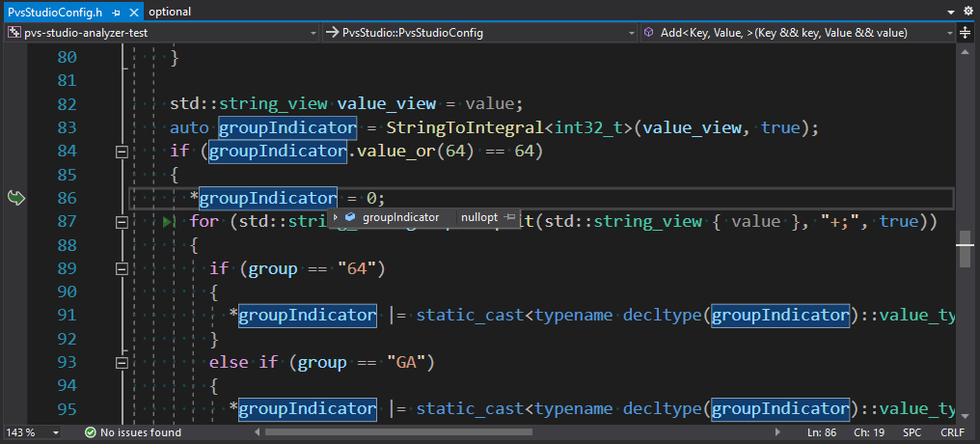
Task: Click decltype on line 95
Action: (x=663, y=409)
